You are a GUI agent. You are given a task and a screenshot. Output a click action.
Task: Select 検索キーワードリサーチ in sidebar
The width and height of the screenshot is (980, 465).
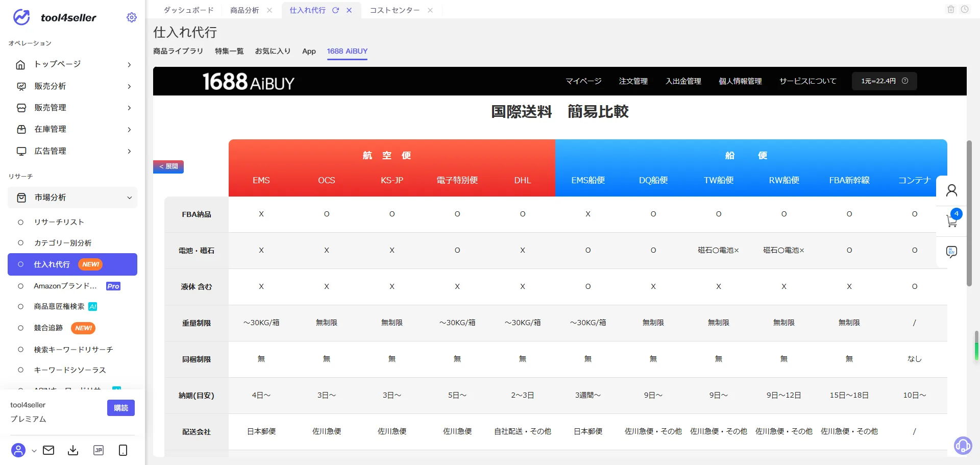point(72,350)
